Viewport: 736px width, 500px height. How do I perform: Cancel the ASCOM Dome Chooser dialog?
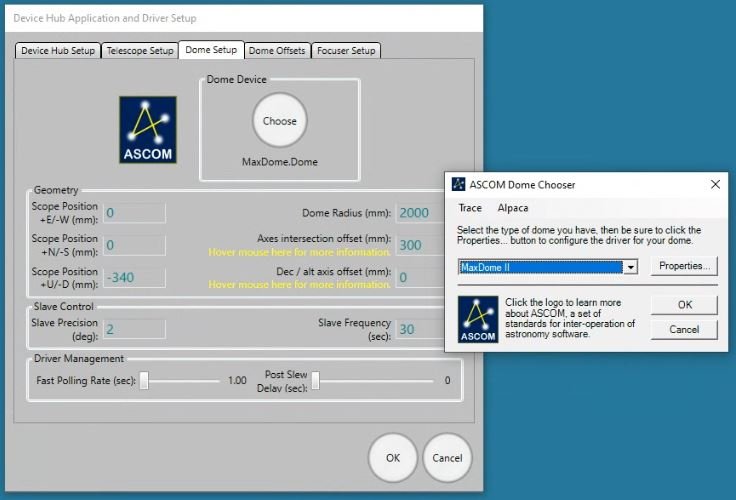tap(684, 330)
